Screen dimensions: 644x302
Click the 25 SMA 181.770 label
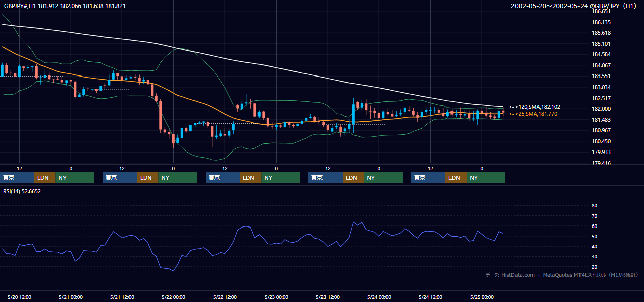533,114
